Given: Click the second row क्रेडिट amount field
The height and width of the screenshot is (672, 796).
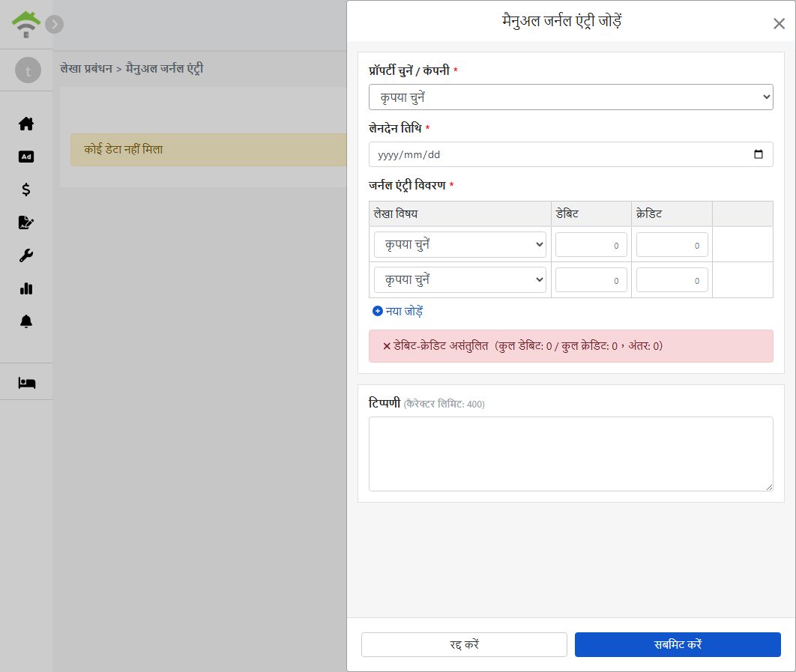Looking at the screenshot, I should pos(672,280).
